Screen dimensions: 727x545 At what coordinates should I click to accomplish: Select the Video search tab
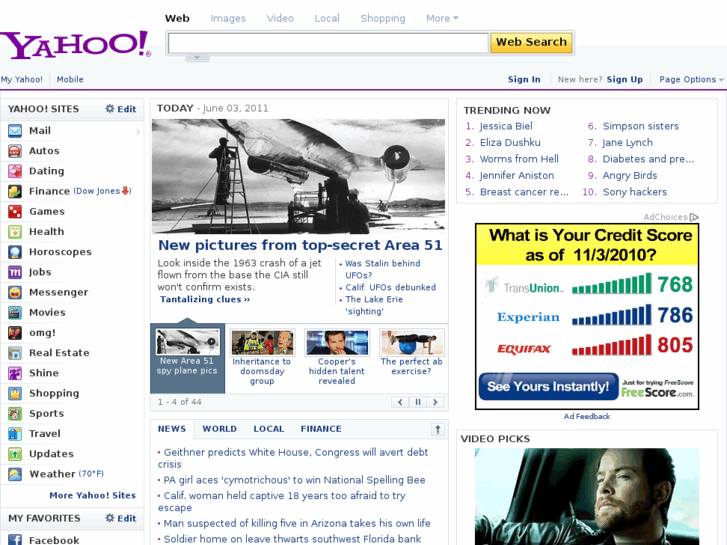click(x=280, y=19)
